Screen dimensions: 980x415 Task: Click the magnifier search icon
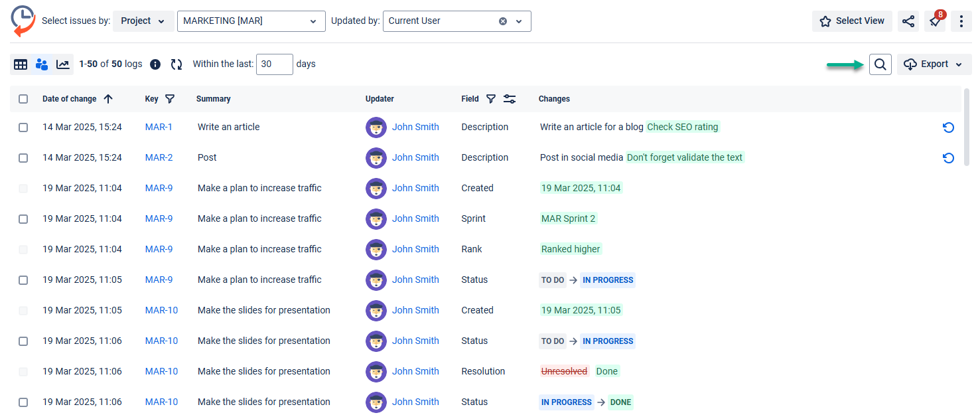[880, 64]
